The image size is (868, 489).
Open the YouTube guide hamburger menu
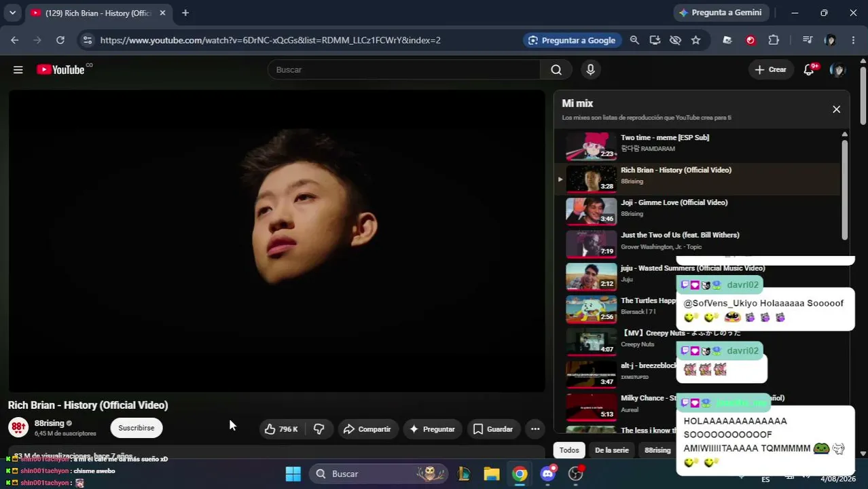[18, 69]
